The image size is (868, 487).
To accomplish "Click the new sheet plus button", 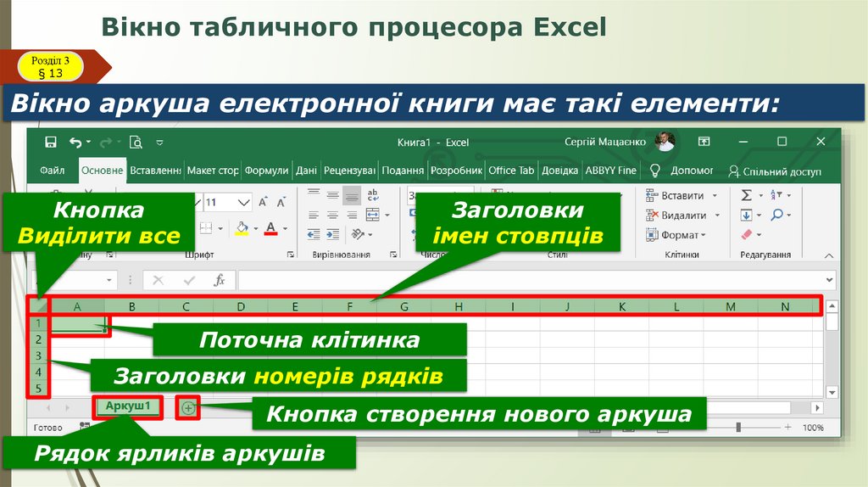I will click(x=188, y=408).
